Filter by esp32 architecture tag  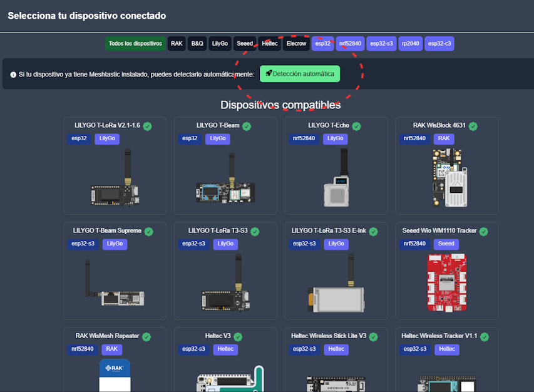tap(322, 44)
